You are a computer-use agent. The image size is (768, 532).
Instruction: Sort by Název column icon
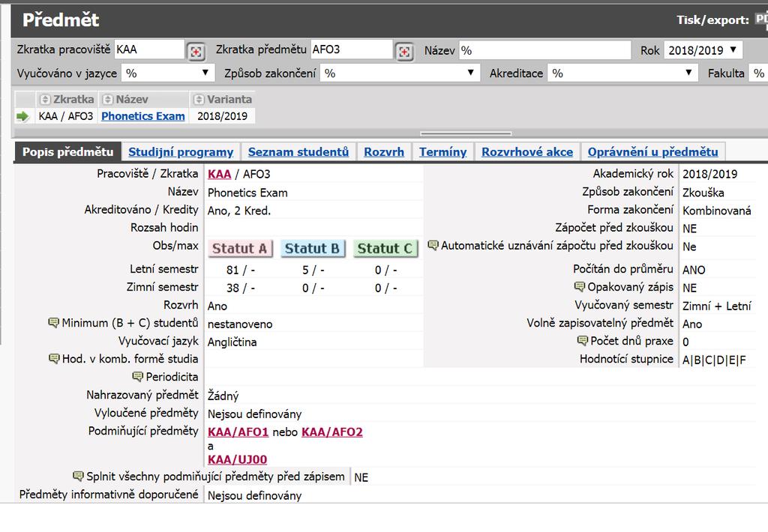pyautogui.click(x=107, y=100)
